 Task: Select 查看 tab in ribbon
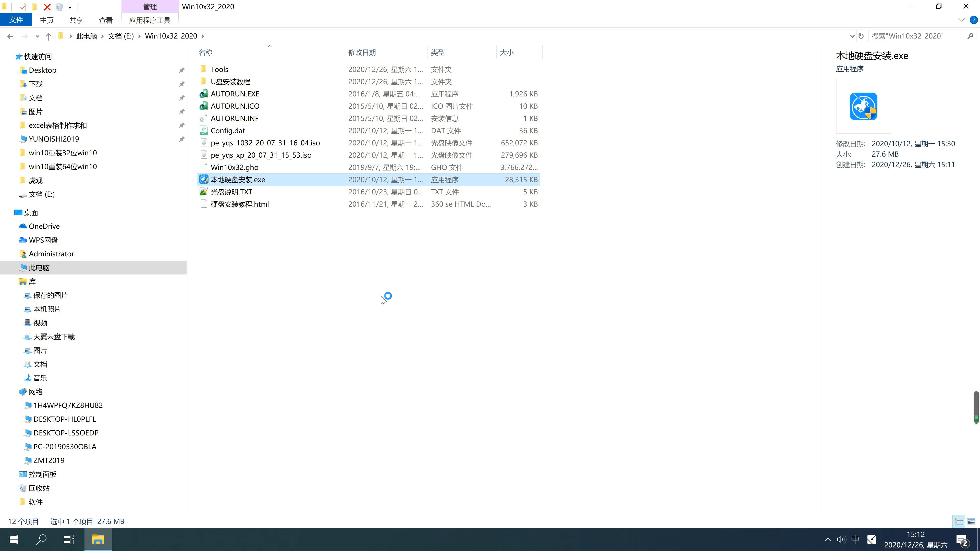[106, 20]
